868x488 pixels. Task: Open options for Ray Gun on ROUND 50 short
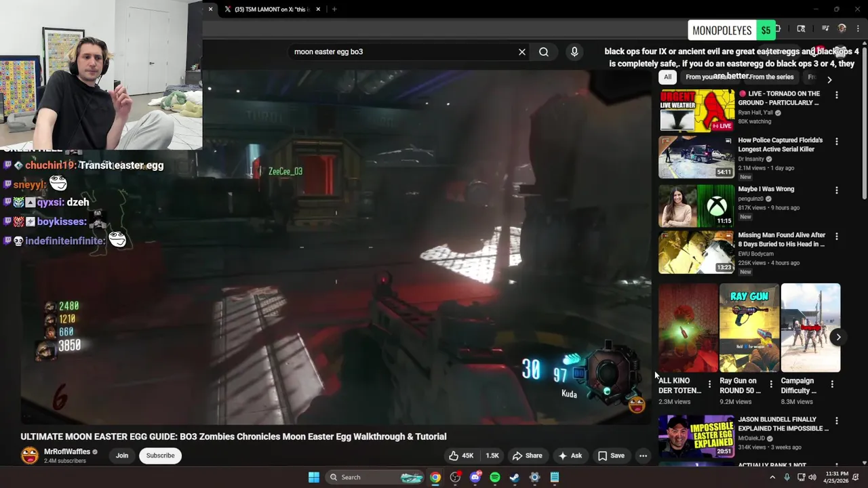771,384
